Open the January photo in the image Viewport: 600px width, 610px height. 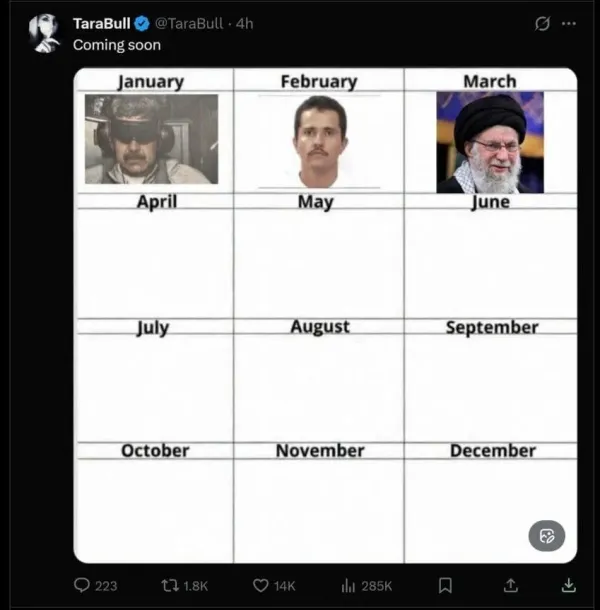click(151, 139)
